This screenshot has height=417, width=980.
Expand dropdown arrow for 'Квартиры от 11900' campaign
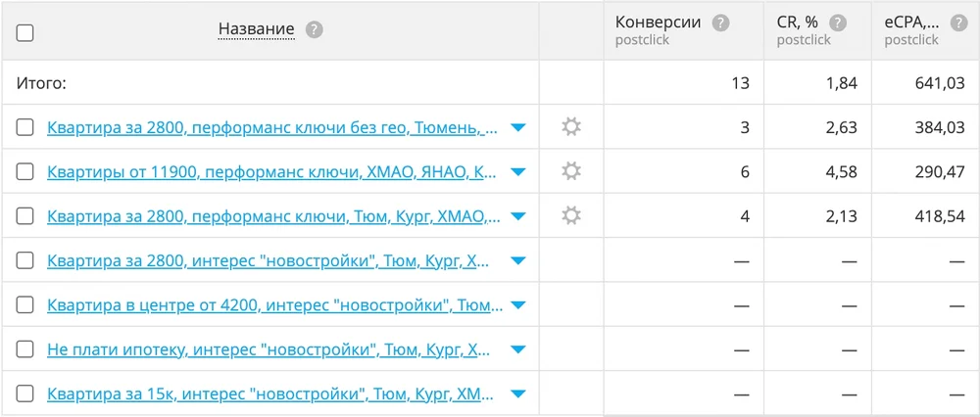click(x=518, y=172)
